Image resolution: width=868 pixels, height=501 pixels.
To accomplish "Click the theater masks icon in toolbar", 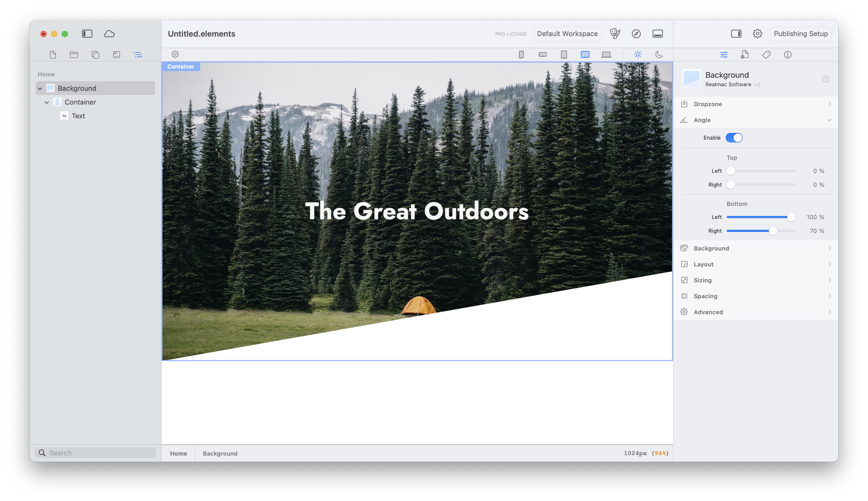I will 615,34.
